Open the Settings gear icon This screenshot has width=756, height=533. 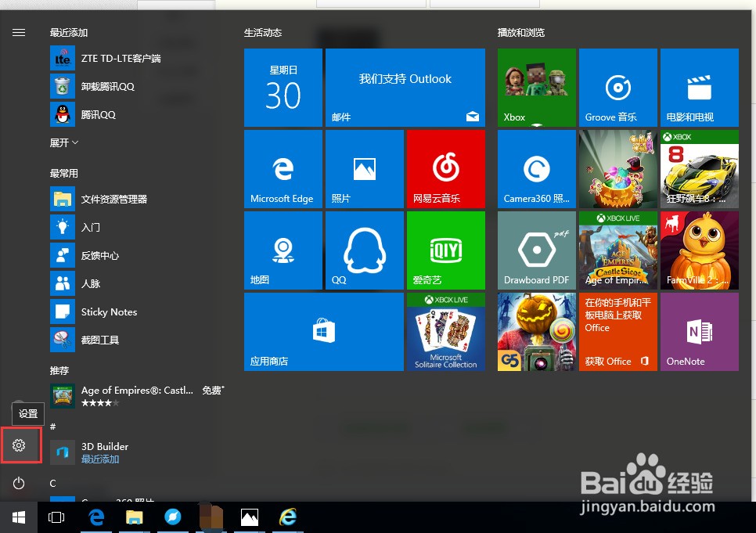(x=19, y=445)
